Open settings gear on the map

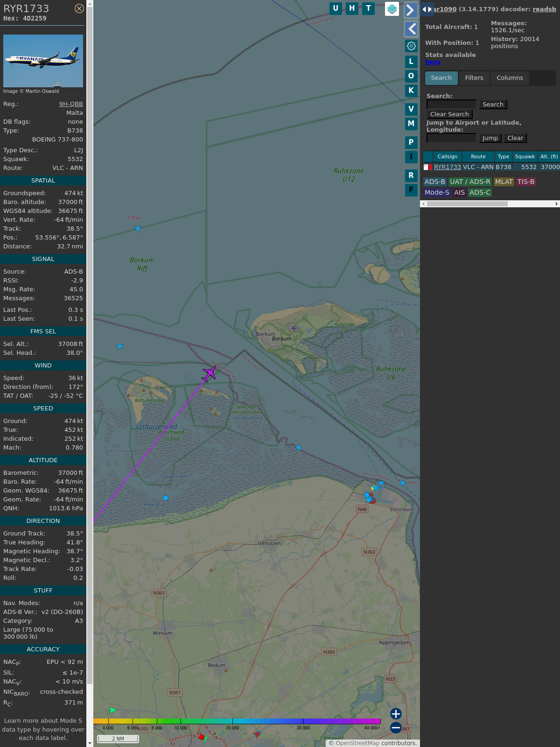click(411, 46)
